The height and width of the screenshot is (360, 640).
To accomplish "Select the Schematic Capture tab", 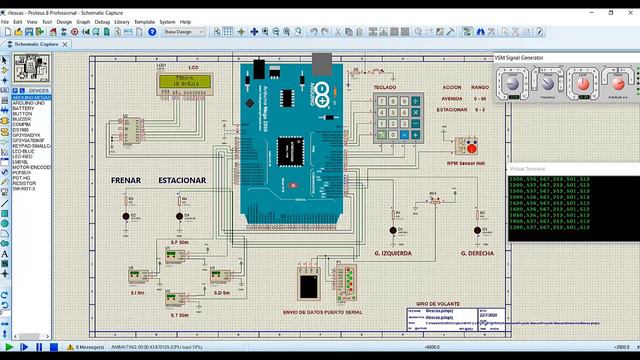I will [36, 44].
